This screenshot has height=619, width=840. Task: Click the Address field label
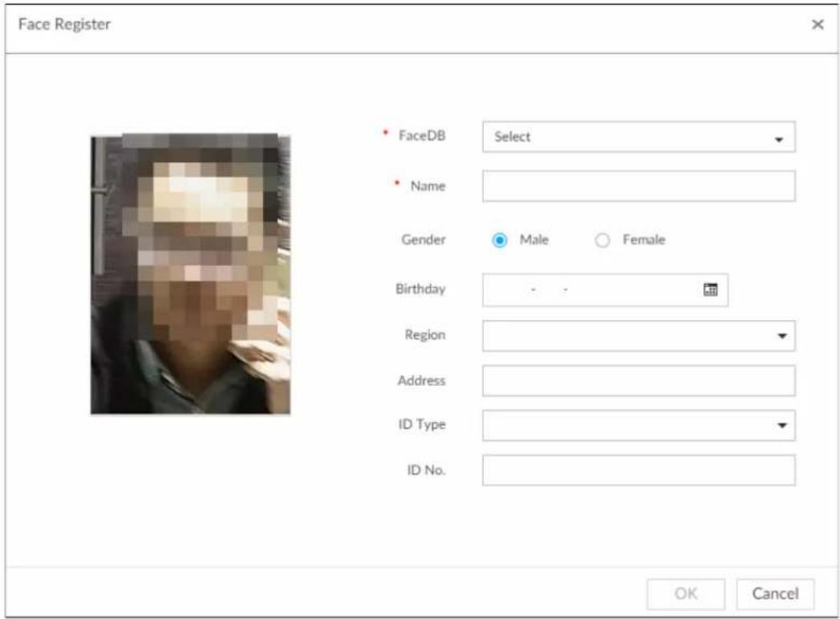point(421,380)
